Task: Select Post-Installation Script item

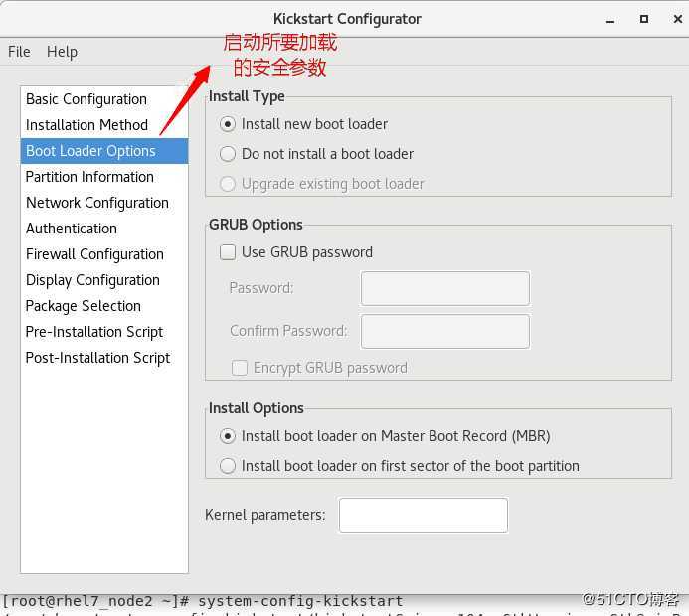Action: click(104, 358)
